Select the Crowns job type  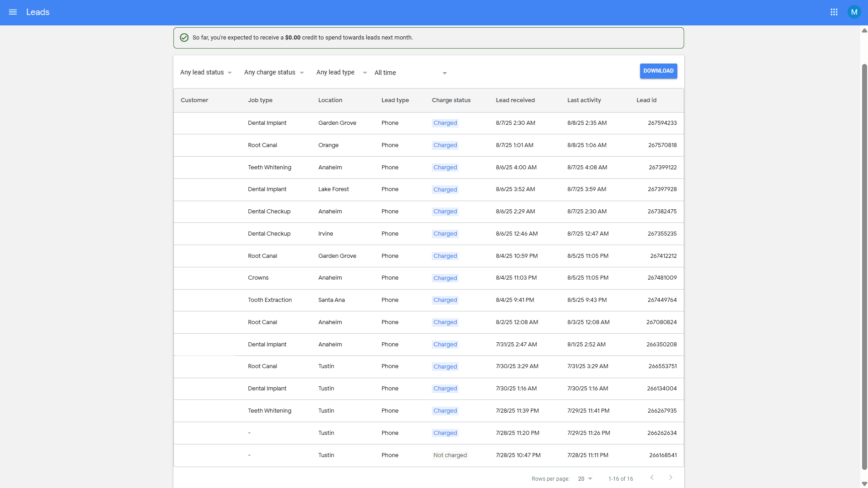[x=258, y=278]
